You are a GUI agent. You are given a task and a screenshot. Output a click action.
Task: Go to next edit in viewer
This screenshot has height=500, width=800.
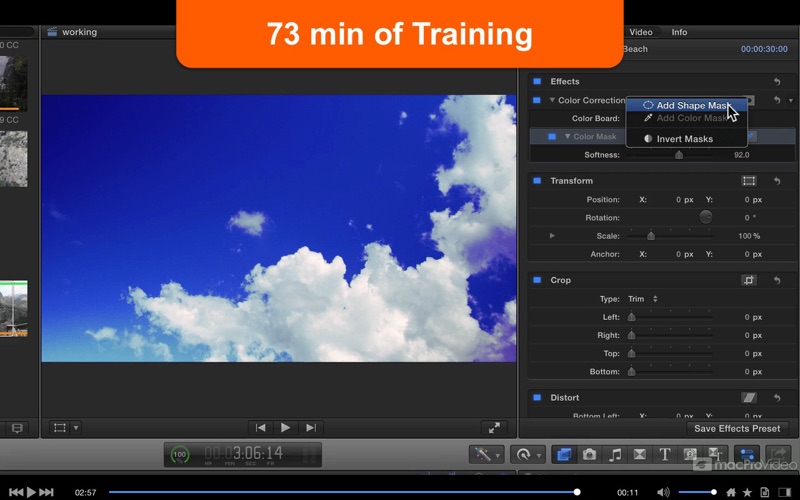(x=311, y=428)
